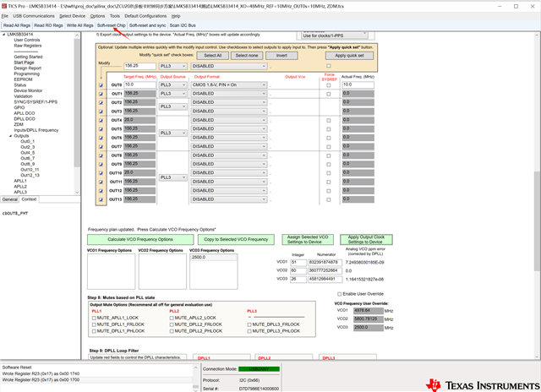
Task: Check MUTE_DPLL3_PHLOCK option
Action: (249, 331)
